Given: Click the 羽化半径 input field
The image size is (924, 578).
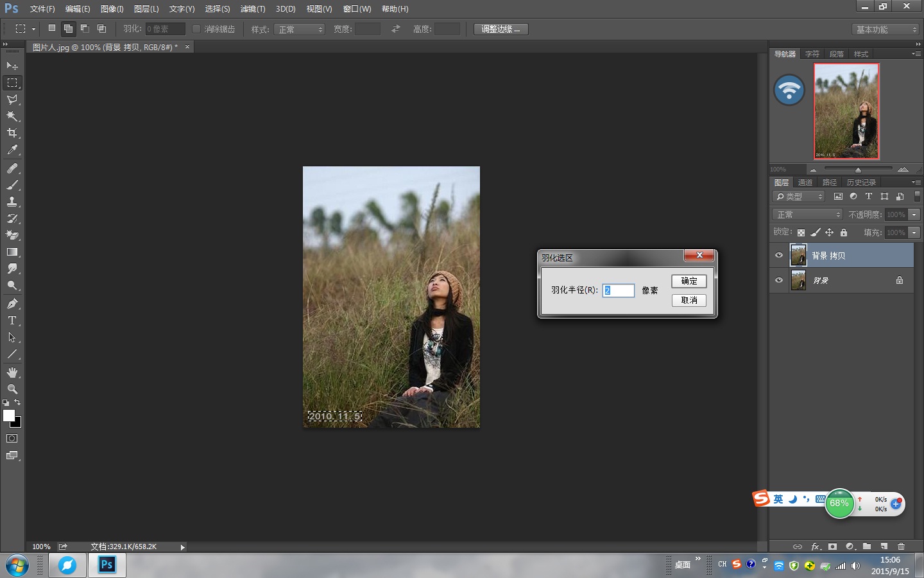Looking at the screenshot, I should click(619, 290).
